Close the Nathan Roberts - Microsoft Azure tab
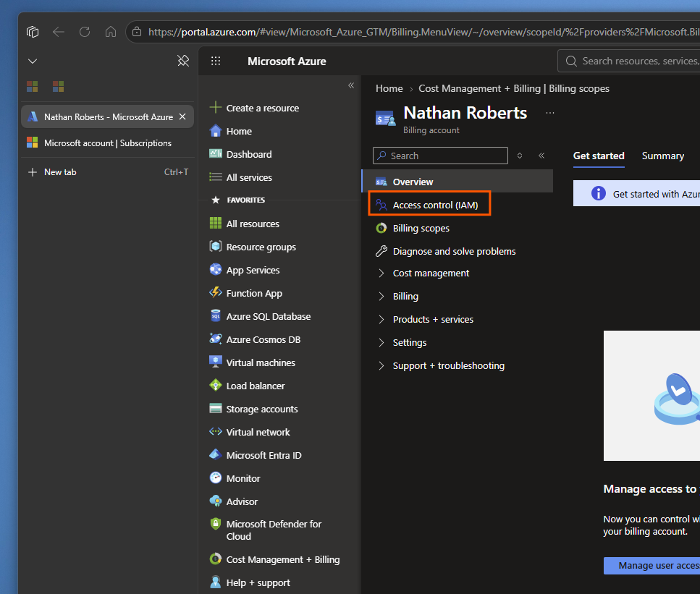Screen dimensions: 700x594 [x=182, y=116]
